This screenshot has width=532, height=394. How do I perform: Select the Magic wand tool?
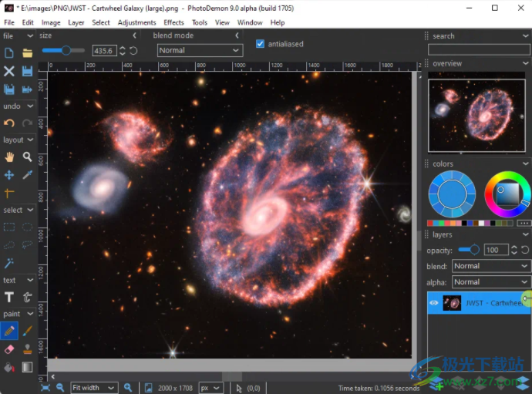pyautogui.click(x=9, y=263)
